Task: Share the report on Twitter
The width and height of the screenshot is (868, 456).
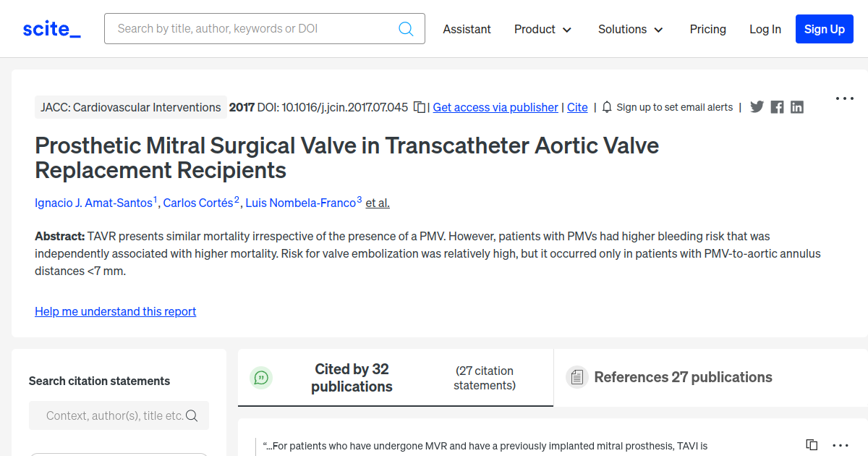Action: tap(757, 107)
